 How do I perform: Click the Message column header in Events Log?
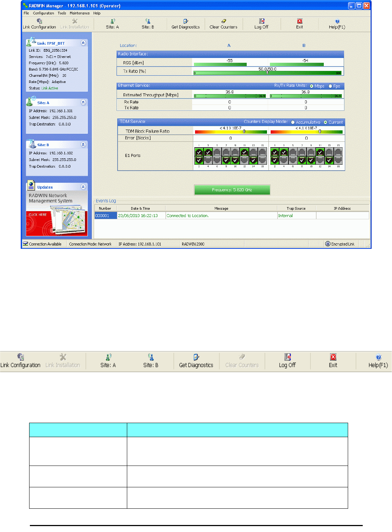pyautogui.click(x=221, y=208)
